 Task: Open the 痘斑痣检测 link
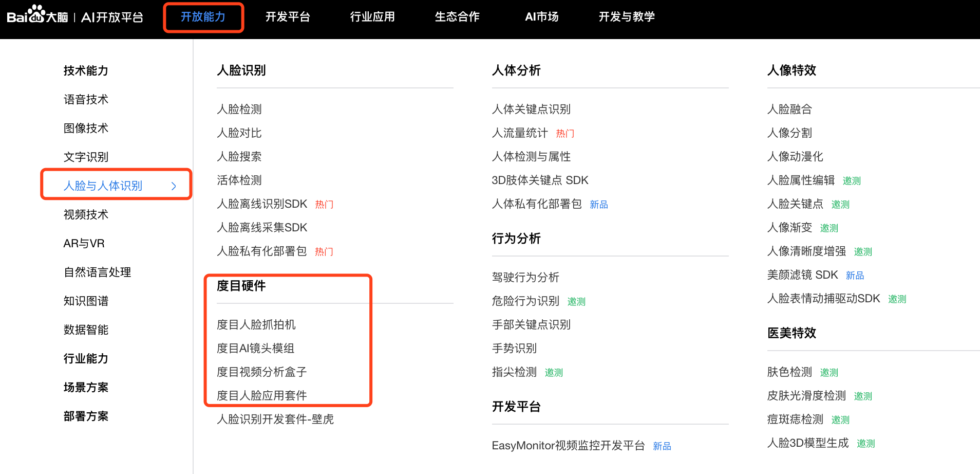(795, 419)
